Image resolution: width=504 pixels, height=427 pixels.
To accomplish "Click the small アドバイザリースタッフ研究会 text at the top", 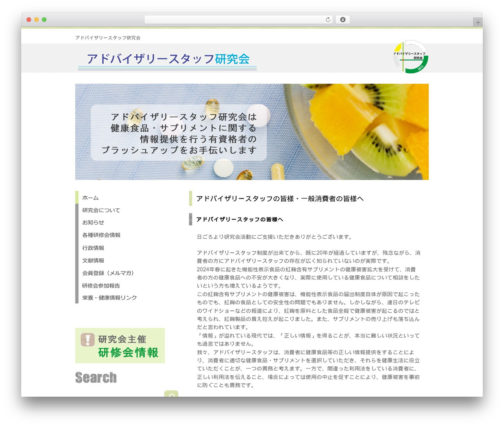I will 108,38.
